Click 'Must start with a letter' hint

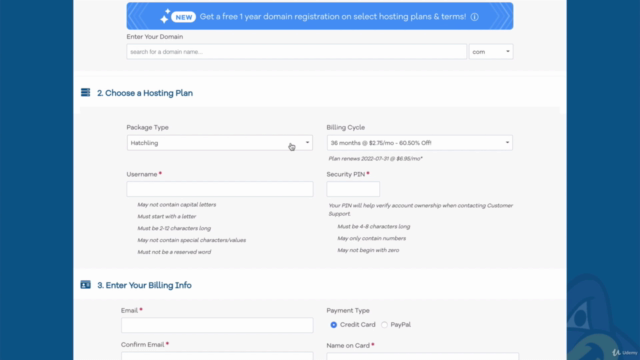[x=167, y=216]
